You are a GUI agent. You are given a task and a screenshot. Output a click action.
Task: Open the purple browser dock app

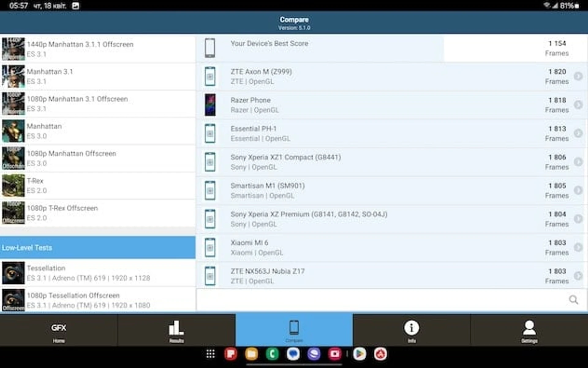314,354
